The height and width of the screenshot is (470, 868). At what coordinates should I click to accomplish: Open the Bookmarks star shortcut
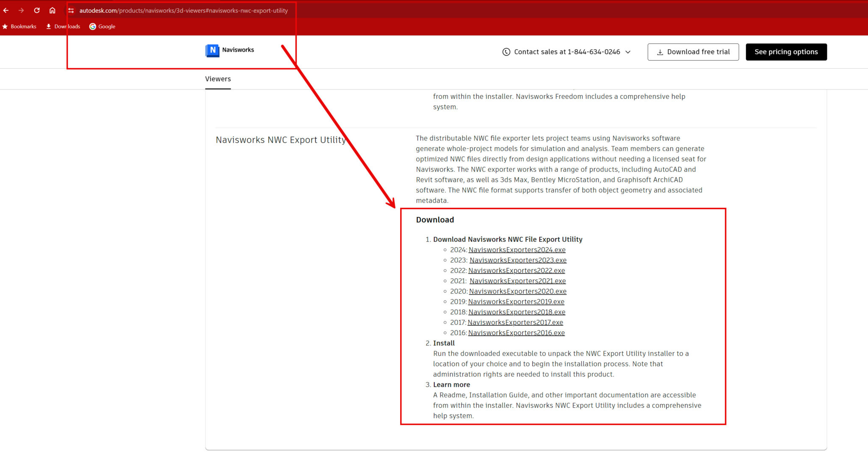click(19, 26)
